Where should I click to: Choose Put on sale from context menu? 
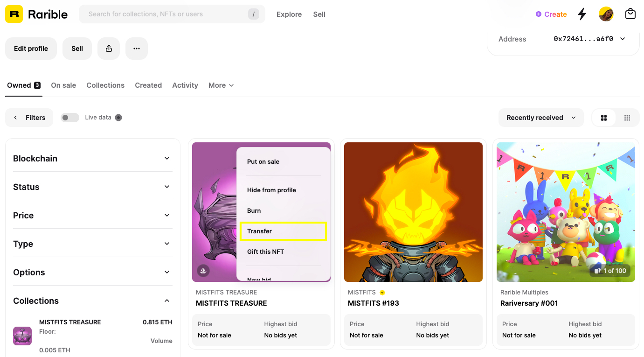(284, 161)
